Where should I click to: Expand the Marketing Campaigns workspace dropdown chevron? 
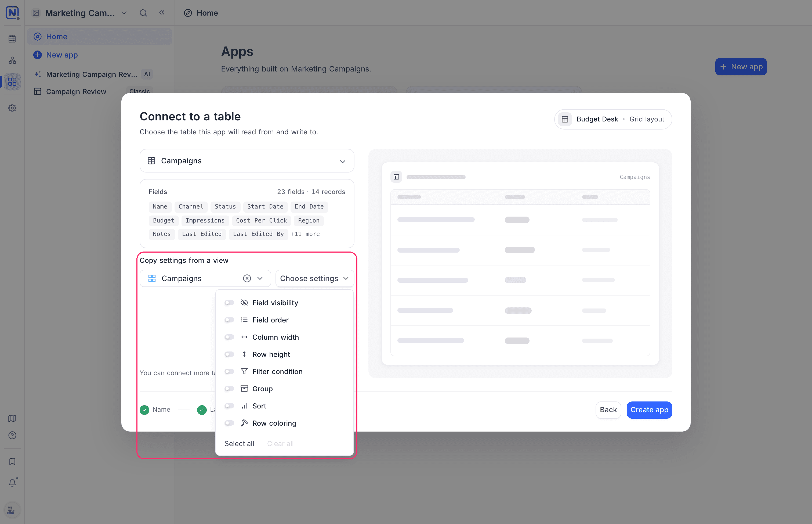click(124, 13)
